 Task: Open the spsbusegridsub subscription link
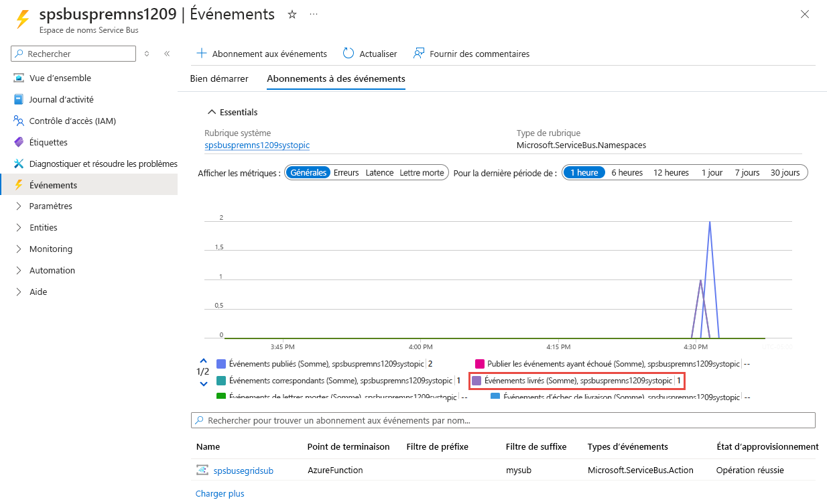point(243,470)
